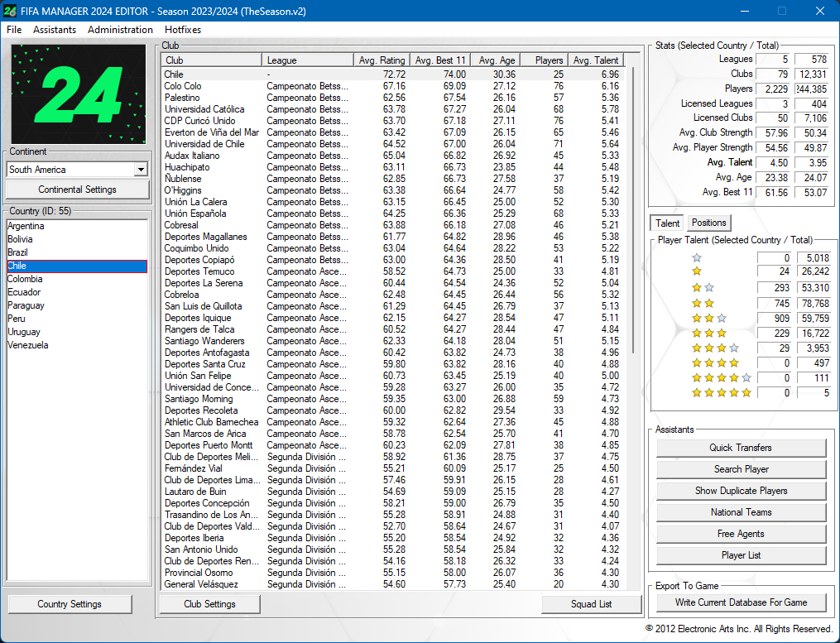Image resolution: width=840 pixels, height=643 pixels.
Task: Click Show Duplicate Players button
Action: pos(741,490)
